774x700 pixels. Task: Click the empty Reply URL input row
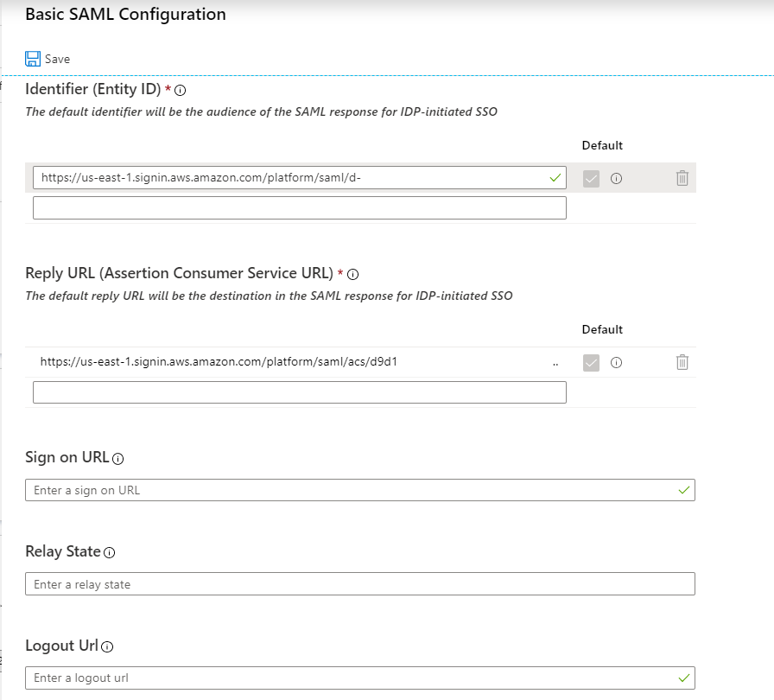point(299,391)
